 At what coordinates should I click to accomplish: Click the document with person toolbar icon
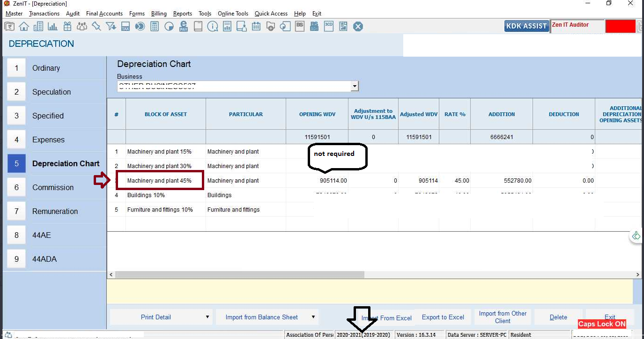click(x=242, y=26)
